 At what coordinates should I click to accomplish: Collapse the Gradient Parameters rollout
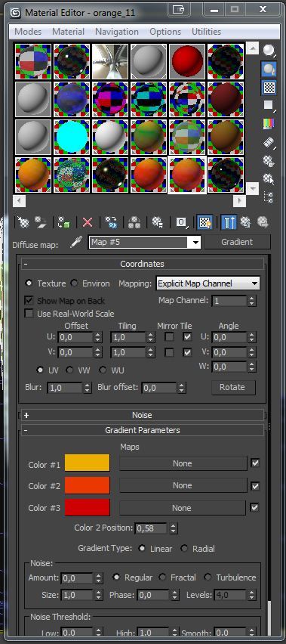coord(142,430)
